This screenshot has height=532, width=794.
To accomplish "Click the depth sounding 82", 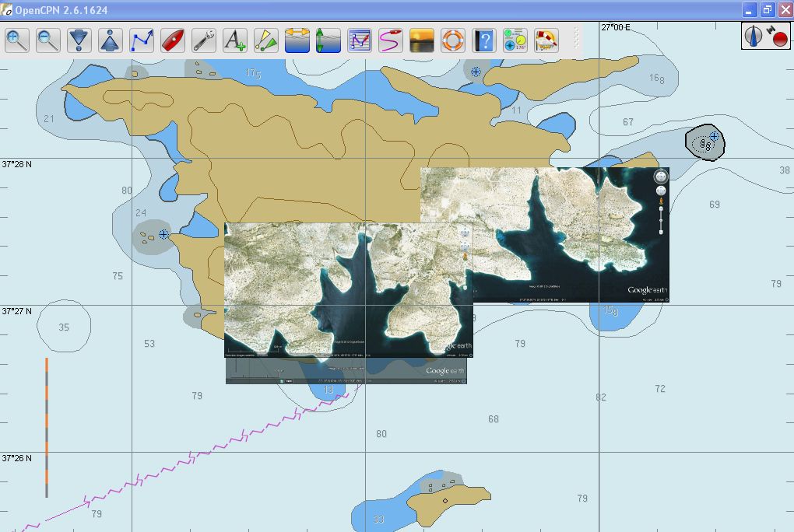I will click(601, 397).
